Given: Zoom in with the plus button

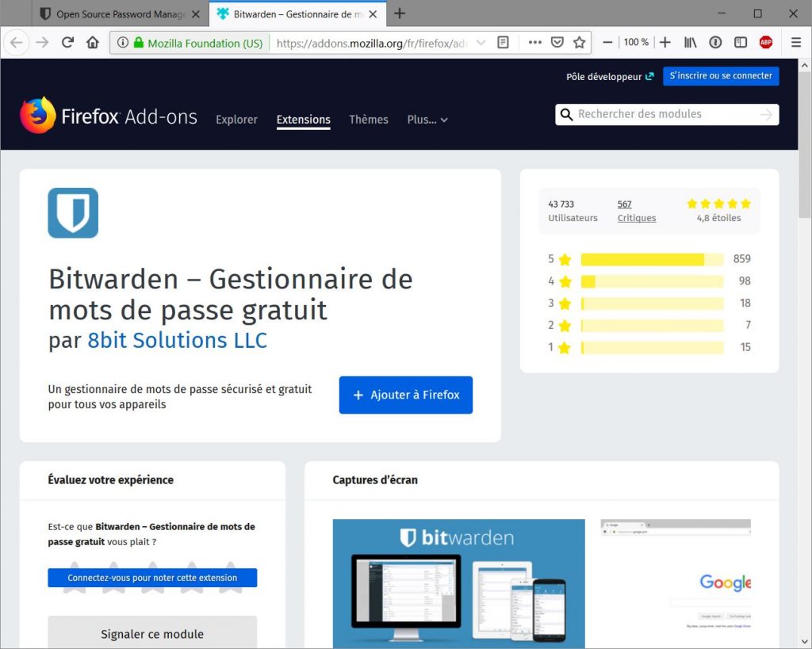Looking at the screenshot, I should pyautogui.click(x=665, y=43).
